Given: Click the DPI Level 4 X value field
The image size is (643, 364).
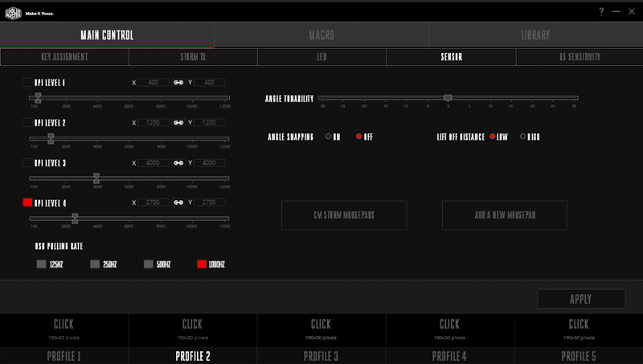Looking at the screenshot, I should tap(153, 202).
